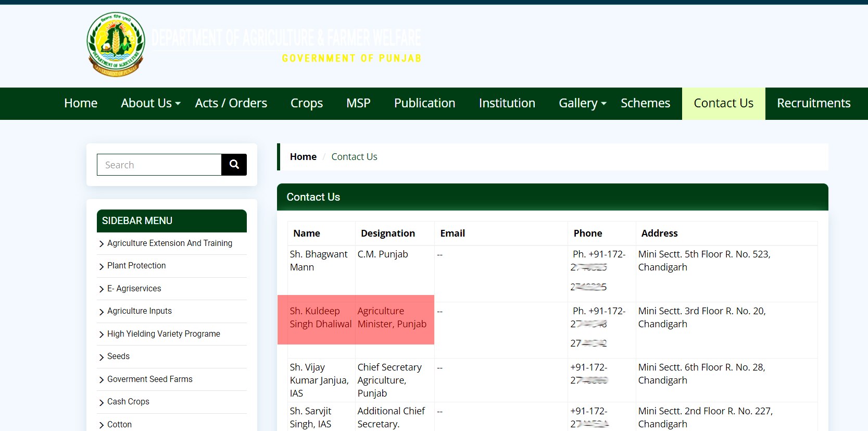Viewport: 868px width, 431px height.
Task: Click address Mini Sectt. 6th Floor R. No. 28
Action: pyautogui.click(x=726, y=380)
